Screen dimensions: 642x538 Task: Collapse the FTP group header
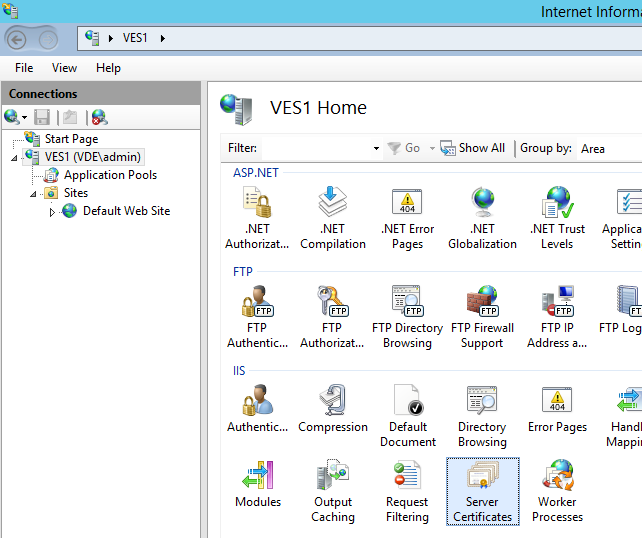pos(243,271)
